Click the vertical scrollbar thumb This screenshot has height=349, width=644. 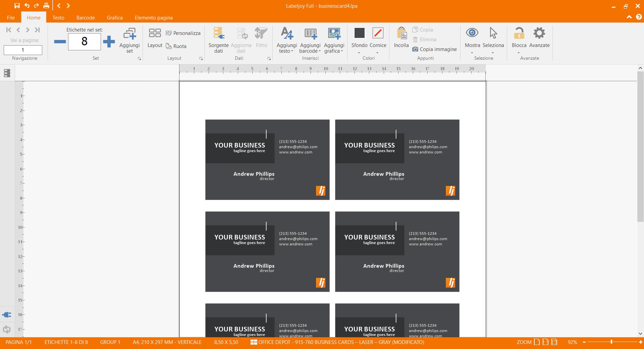640,146
